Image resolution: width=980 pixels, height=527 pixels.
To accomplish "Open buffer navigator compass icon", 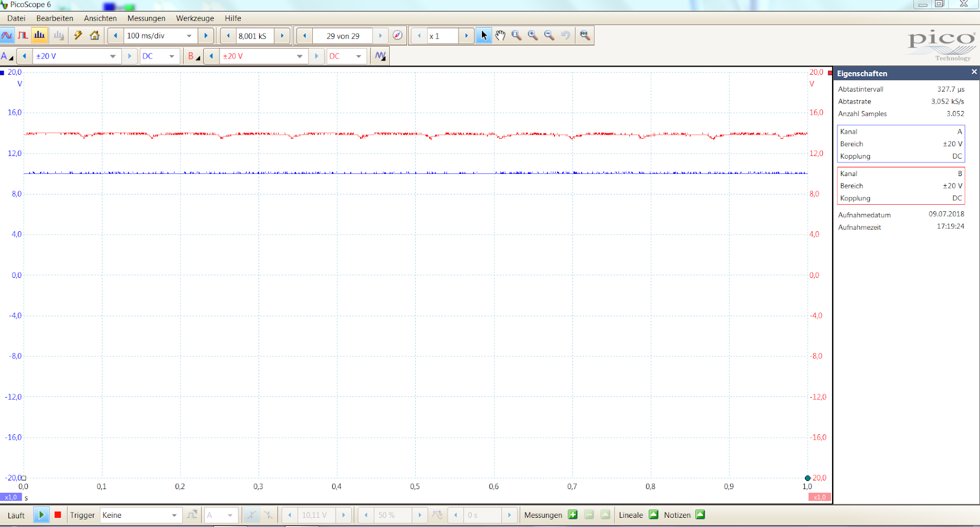I will pos(397,36).
